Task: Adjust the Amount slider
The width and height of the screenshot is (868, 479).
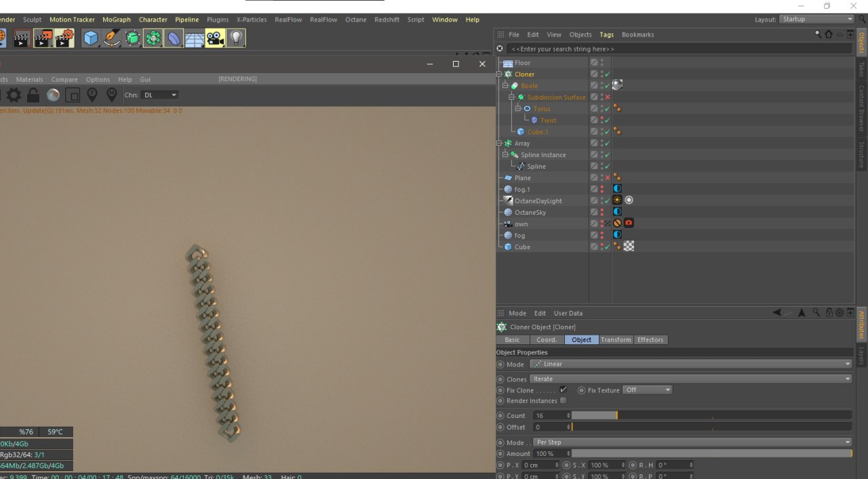Action: coord(712,453)
